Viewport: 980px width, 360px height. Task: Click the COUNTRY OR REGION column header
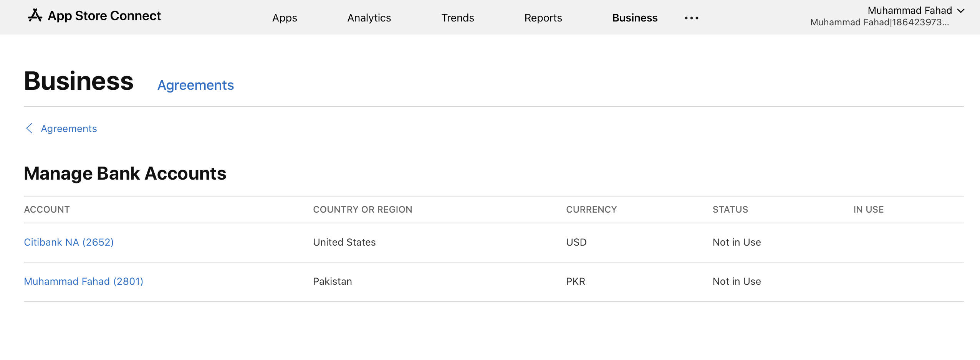point(362,210)
